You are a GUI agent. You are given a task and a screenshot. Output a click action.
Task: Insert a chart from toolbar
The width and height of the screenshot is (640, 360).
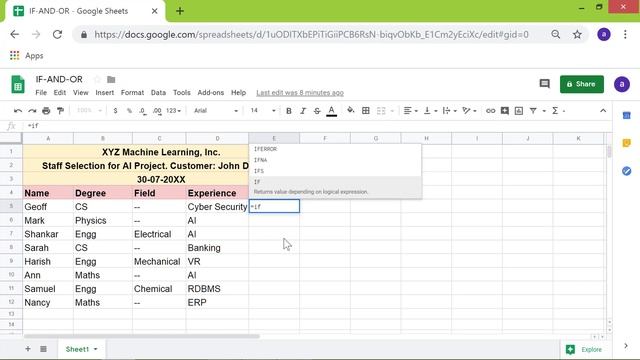tap(519, 111)
